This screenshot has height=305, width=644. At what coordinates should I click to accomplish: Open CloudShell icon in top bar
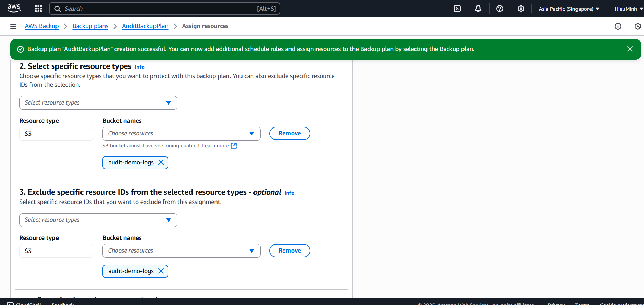tap(457, 9)
